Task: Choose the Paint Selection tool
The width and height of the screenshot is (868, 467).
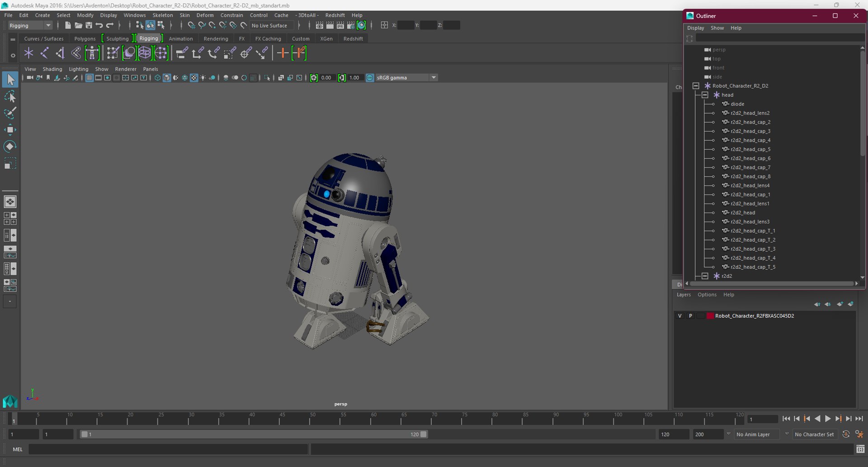Action: tap(10, 113)
